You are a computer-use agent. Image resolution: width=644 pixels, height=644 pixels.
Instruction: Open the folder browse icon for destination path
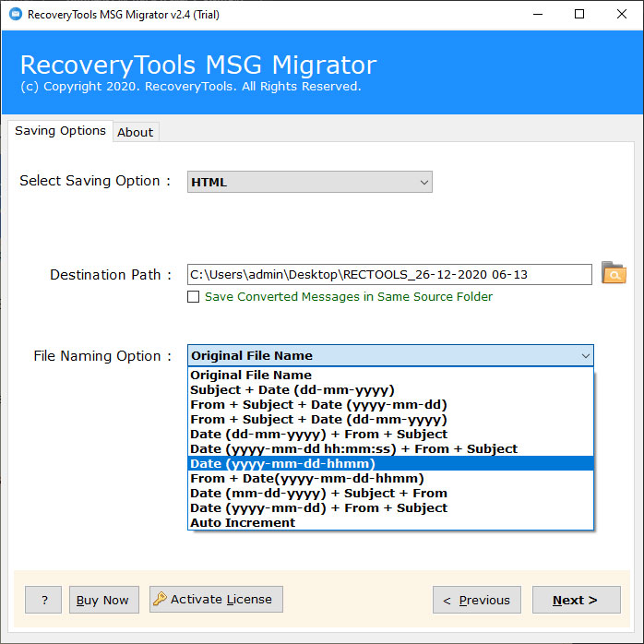[614, 273]
